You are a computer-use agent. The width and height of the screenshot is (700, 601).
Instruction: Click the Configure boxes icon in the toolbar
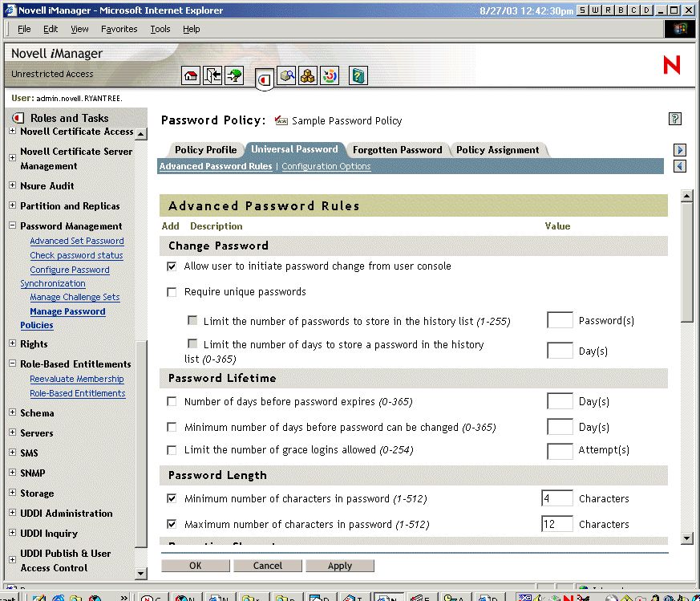coord(307,75)
